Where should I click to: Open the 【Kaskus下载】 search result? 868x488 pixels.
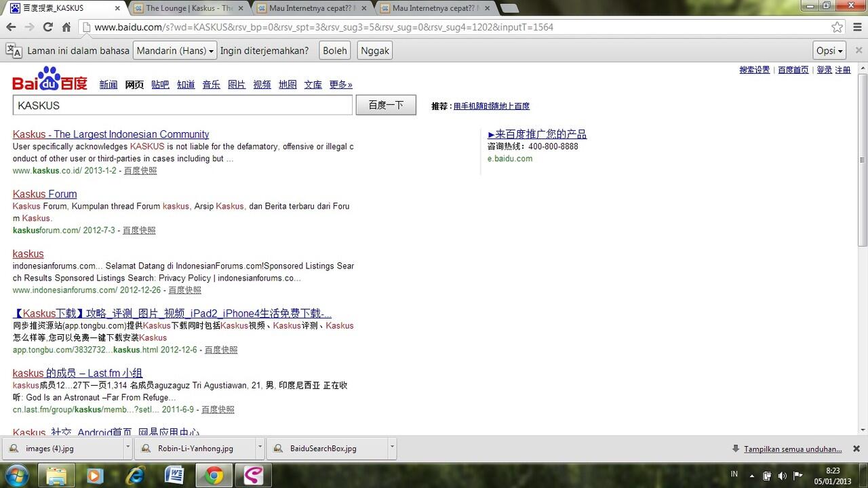coord(172,313)
